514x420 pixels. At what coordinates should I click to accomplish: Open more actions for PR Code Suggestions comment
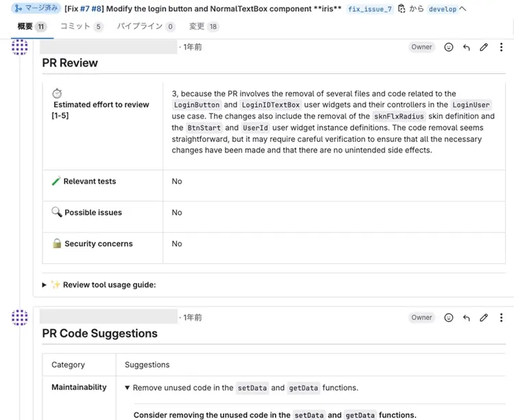501,318
